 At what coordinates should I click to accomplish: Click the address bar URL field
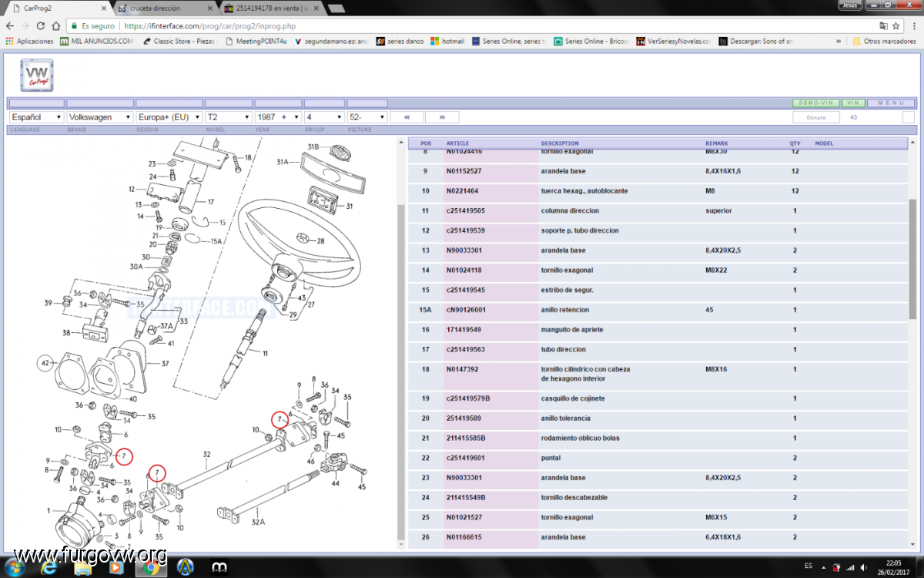point(462,25)
